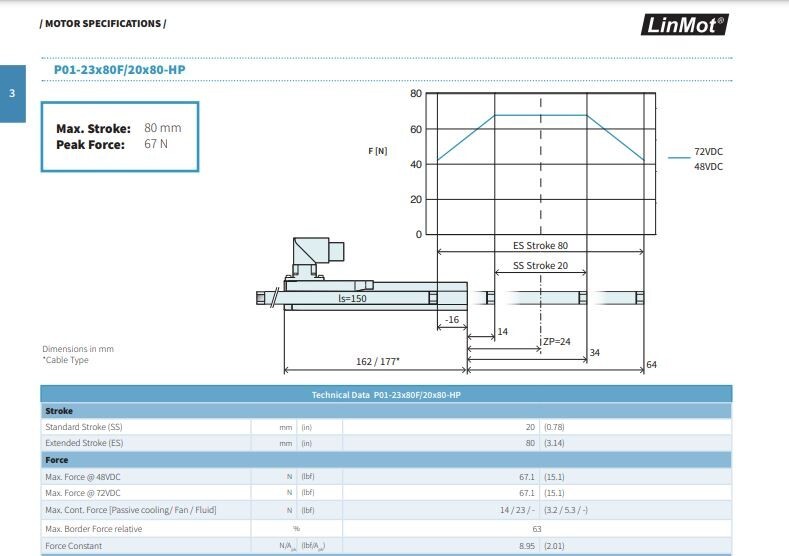
Task: Click the 67 N peak force value
Action: point(156,144)
